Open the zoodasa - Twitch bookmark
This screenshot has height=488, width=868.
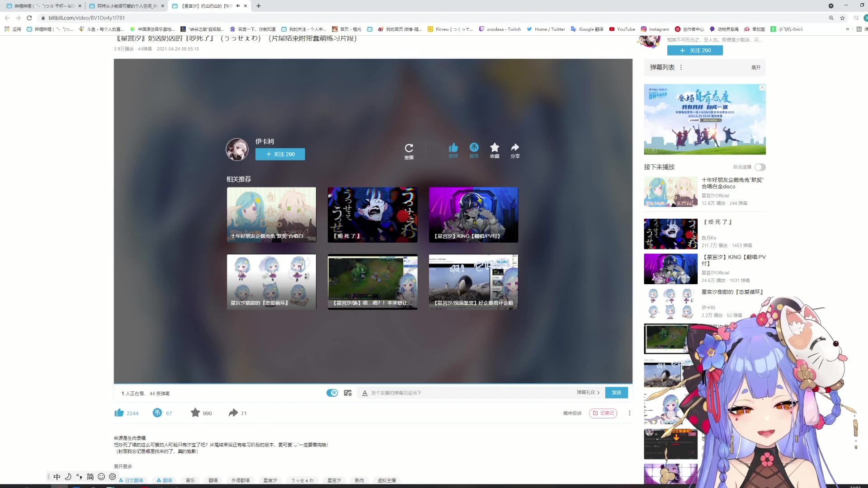500,29
